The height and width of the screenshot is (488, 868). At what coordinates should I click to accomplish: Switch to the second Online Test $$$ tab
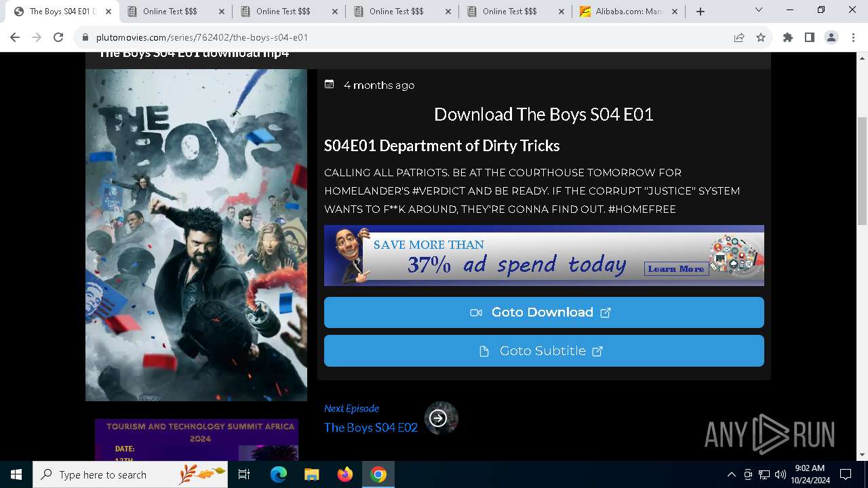click(x=288, y=12)
